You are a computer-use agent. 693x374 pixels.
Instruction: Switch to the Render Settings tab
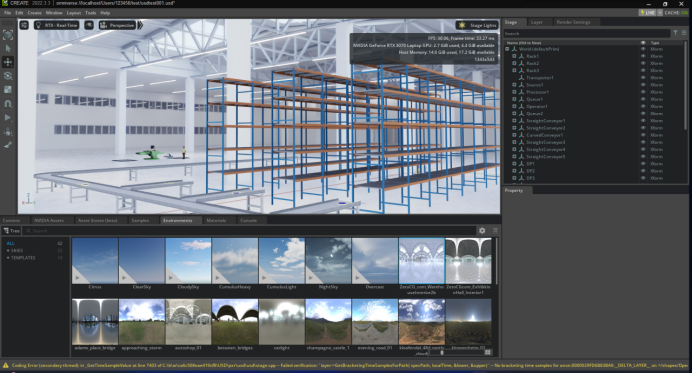(573, 22)
